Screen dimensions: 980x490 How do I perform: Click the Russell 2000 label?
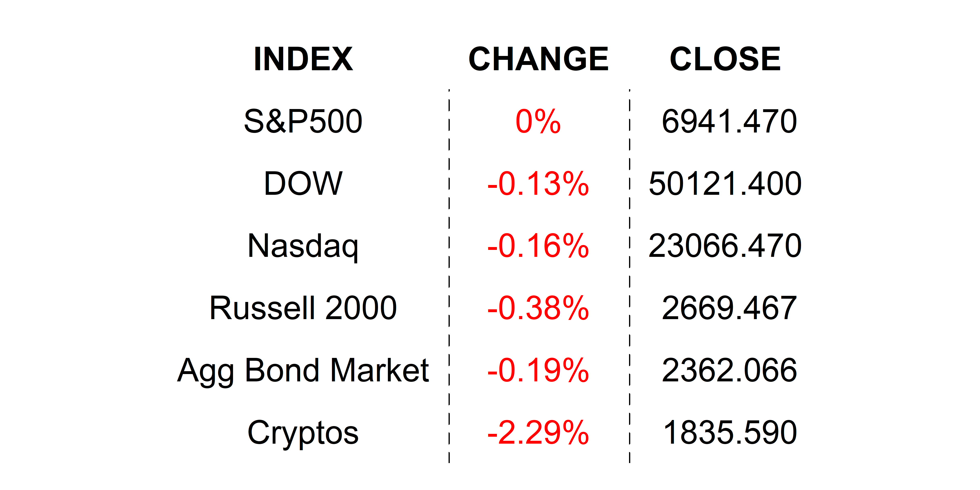coord(303,308)
